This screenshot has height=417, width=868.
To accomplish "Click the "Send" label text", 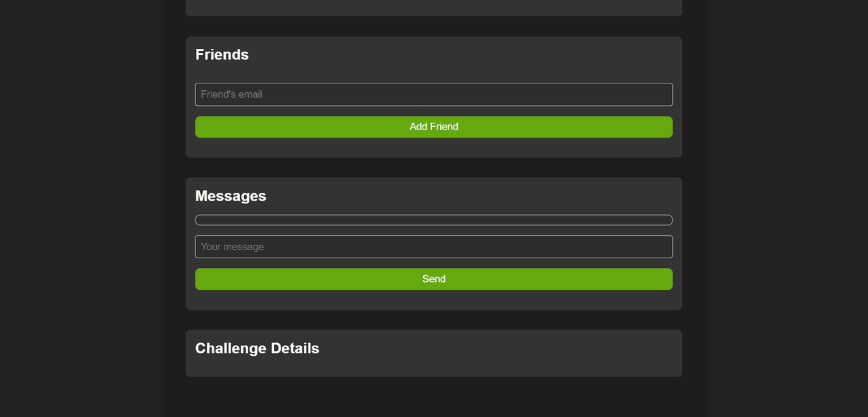I will [x=434, y=279].
